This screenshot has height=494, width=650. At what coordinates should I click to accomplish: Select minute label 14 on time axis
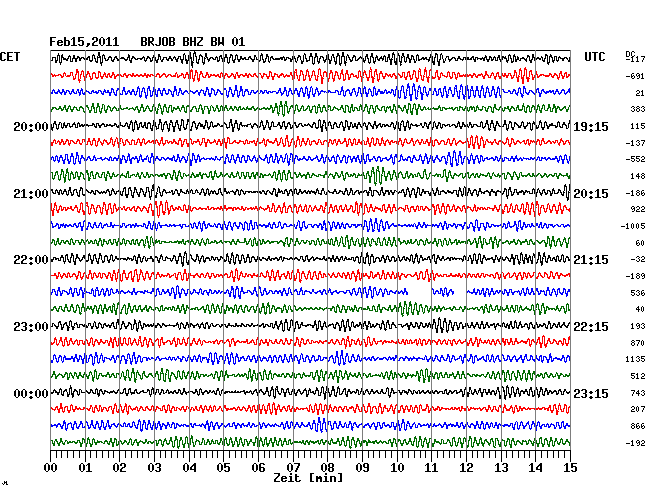535,468
